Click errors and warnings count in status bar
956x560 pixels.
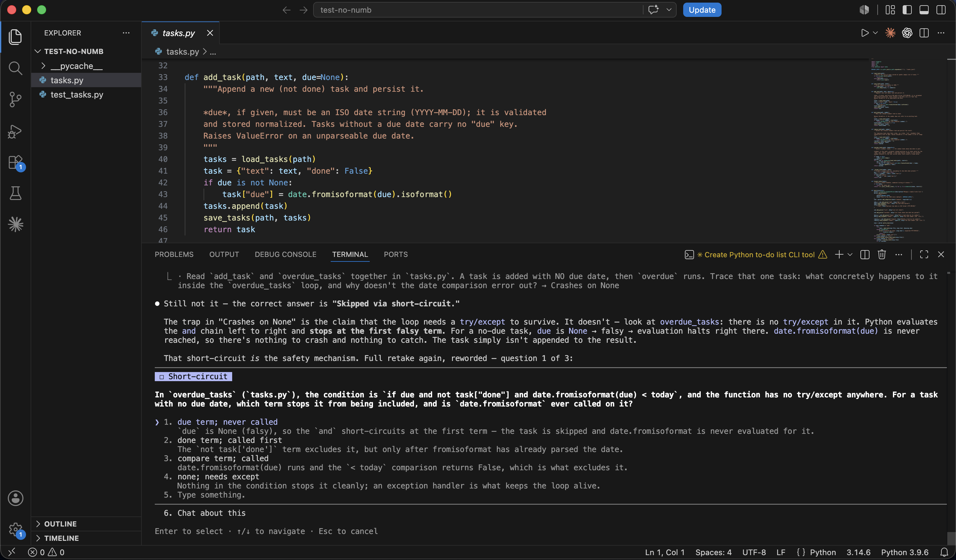pos(46,553)
